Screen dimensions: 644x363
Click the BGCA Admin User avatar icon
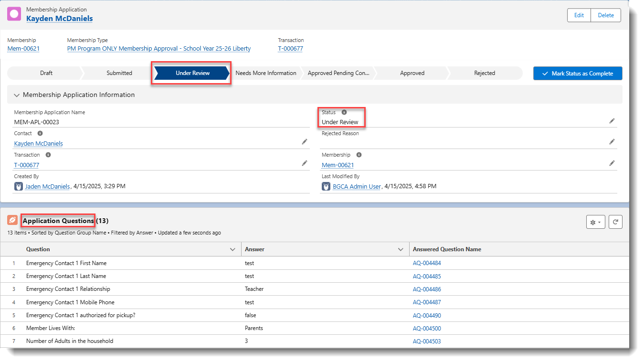[x=327, y=186]
